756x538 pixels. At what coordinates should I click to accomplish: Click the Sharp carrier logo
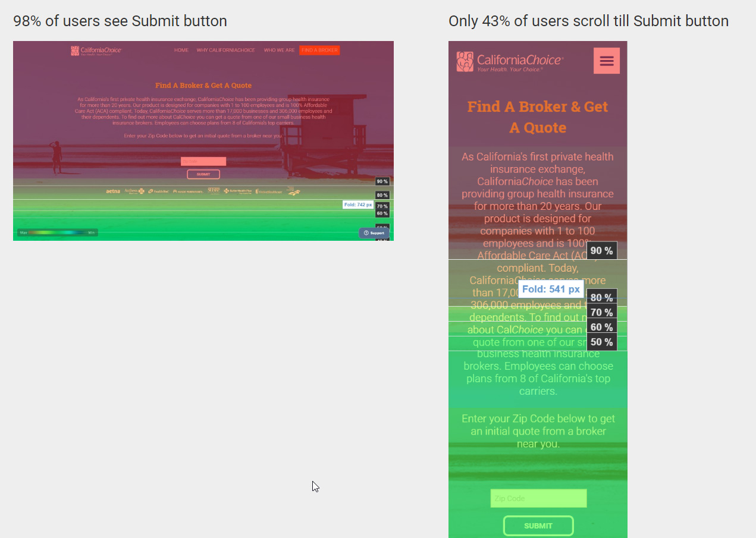(214, 191)
